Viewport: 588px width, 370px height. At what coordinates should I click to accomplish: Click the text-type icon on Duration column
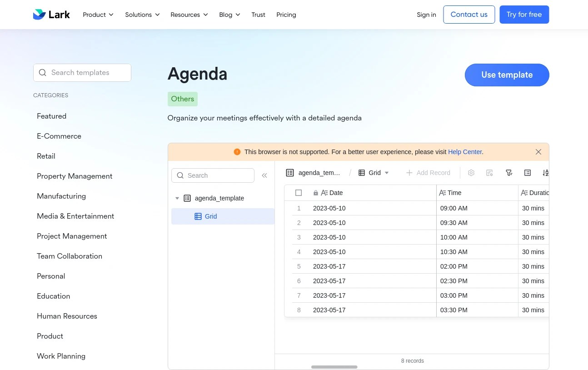tap(524, 193)
